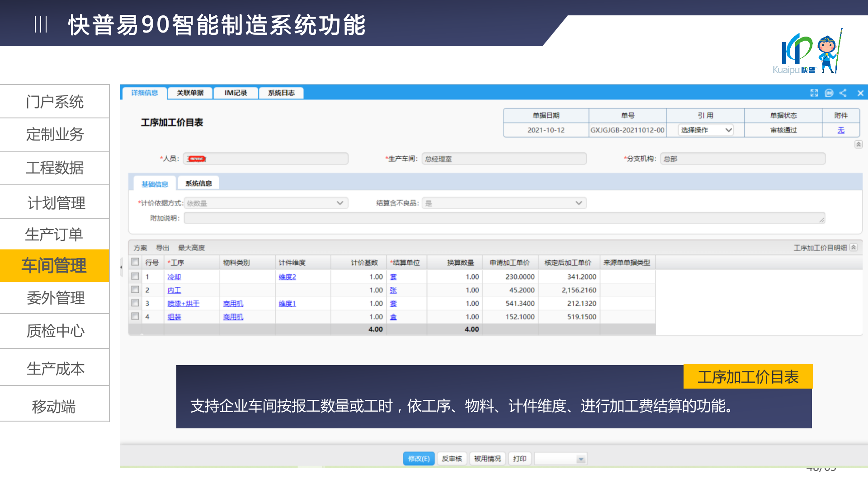Check the checkbox for row 1 (冷却)

click(135, 276)
